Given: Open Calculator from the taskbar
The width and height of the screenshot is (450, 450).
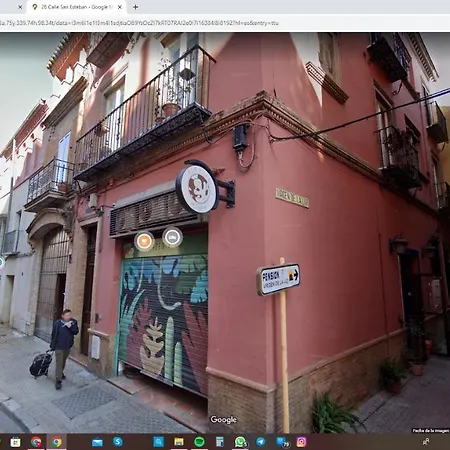Looking at the screenshot, I should point(220,442).
